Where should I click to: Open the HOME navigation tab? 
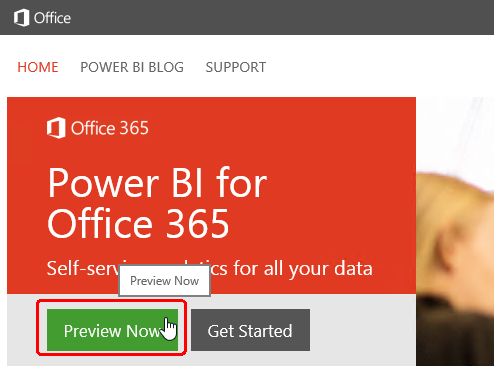coord(38,67)
